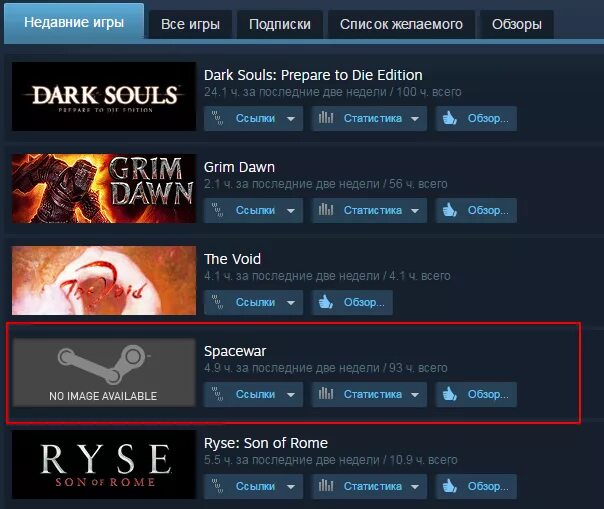Select the Обзоры tab
Image resolution: width=604 pixels, height=509 pixels.
[517, 24]
